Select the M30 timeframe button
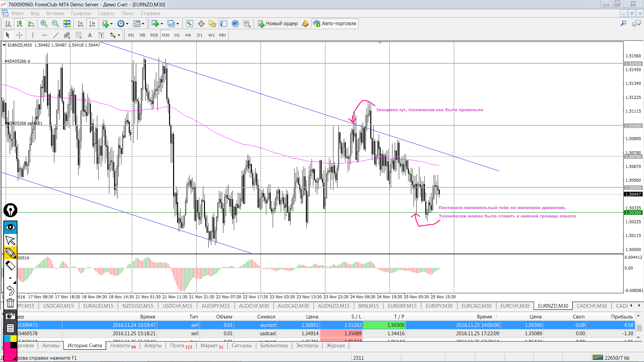The image size is (644, 362). point(166,35)
